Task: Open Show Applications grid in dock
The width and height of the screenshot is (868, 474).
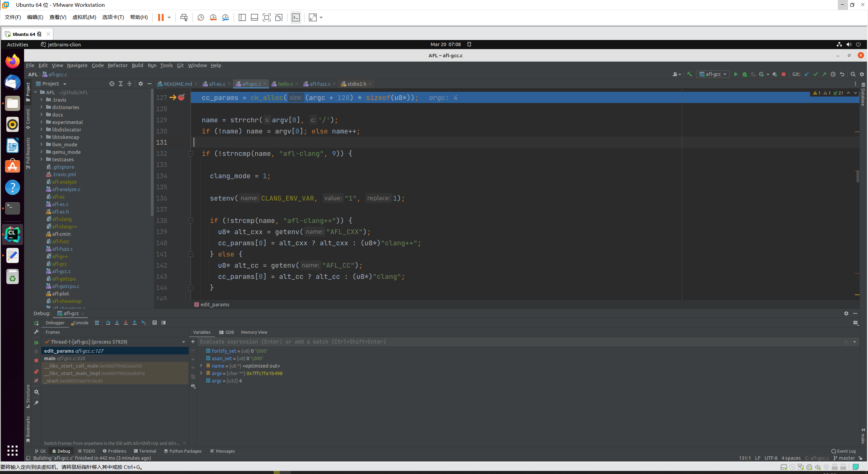Action: 13,451
